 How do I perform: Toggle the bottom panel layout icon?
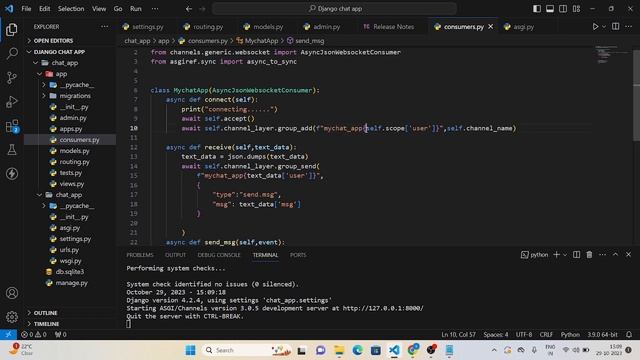pyautogui.click(x=550, y=9)
